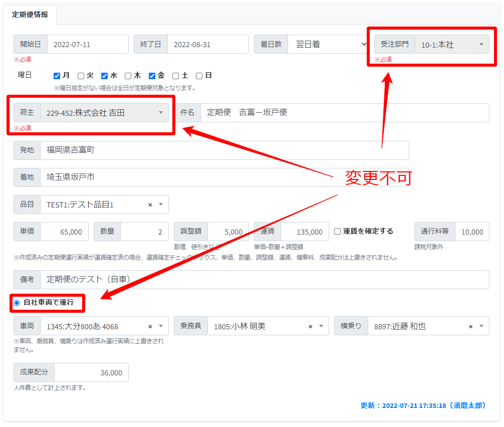Tick the 土 weekday checkbox
The width and height of the screenshot is (504, 427).
pyautogui.click(x=175, y=76)
